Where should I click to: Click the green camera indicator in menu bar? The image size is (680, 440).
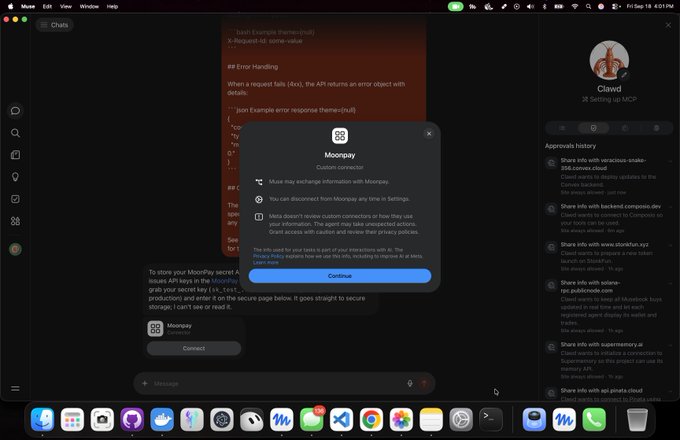[455, 7]
